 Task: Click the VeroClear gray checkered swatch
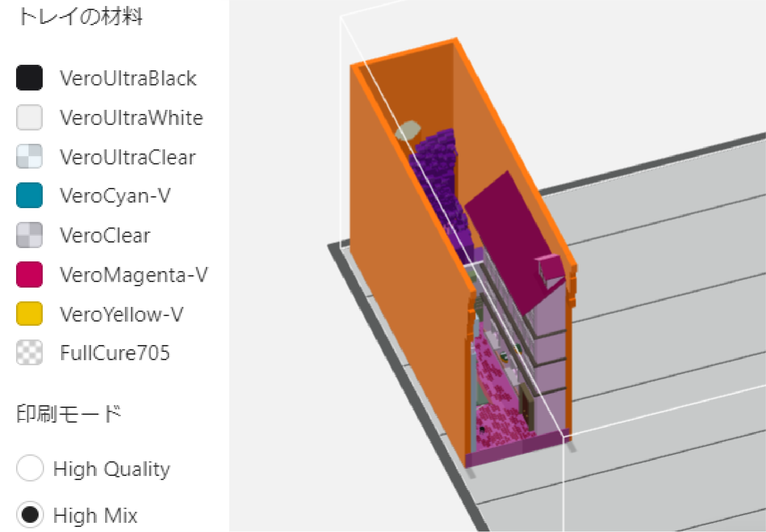(x=29, y=235)
